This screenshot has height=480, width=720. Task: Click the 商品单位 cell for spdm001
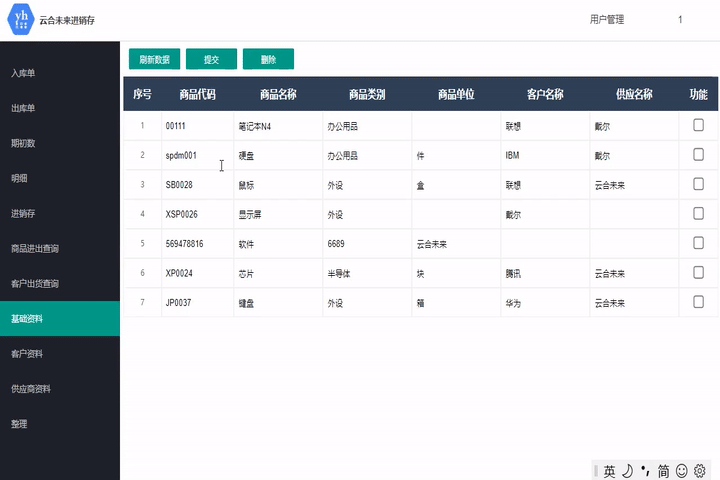[x=455, y=156]
